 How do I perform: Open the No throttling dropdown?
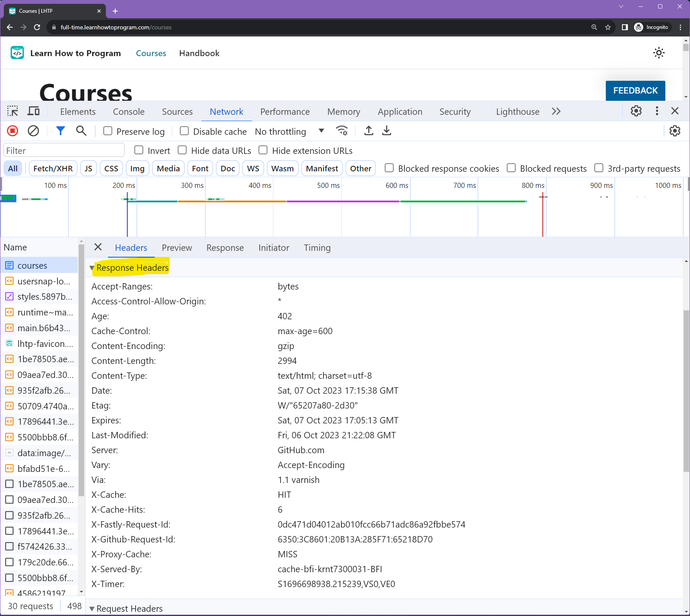290,131
